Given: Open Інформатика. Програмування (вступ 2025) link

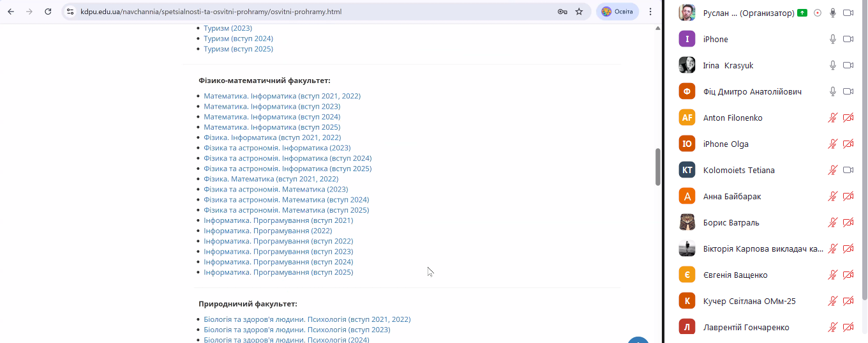Looking at the screenshot, I should coord(278,272).
